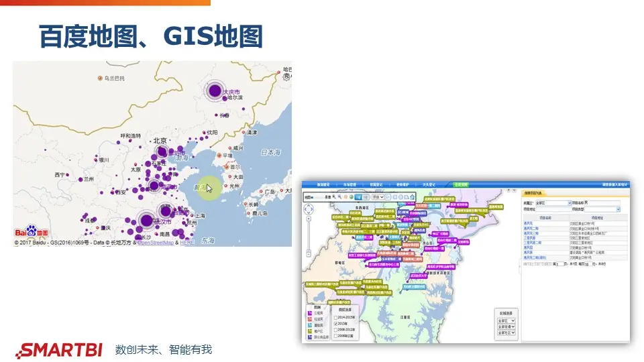Click the second nav tab in GIS header
This screenshot has width=644, height=362.
(350, 185)
